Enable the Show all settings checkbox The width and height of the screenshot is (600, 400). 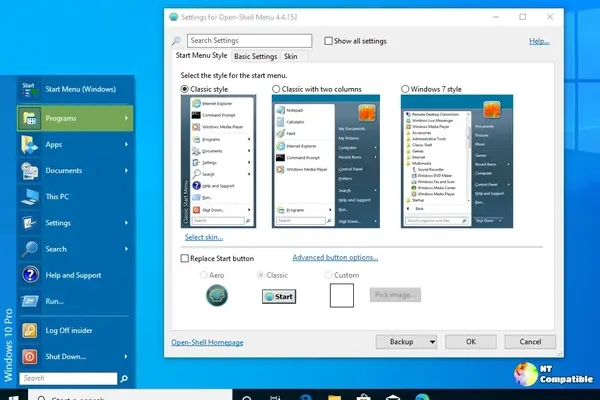coord(328,41)
